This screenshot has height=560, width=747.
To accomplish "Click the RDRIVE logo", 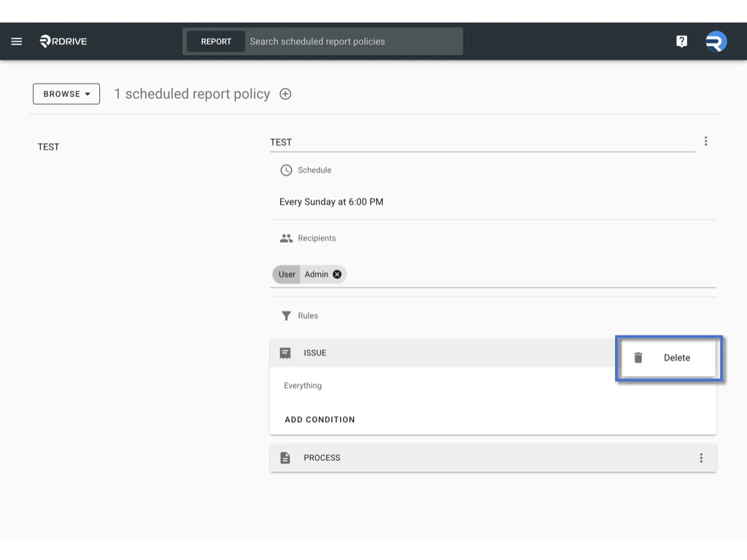I will point(62,41).
